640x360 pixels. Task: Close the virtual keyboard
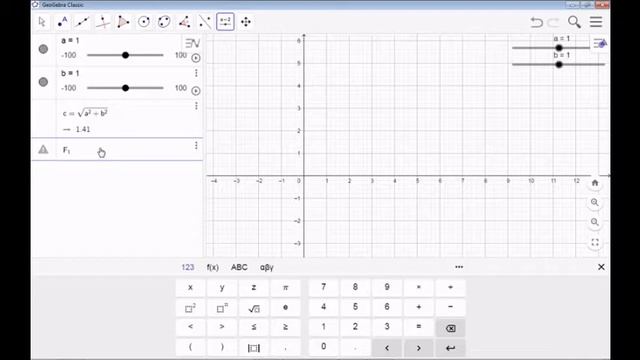601,267
